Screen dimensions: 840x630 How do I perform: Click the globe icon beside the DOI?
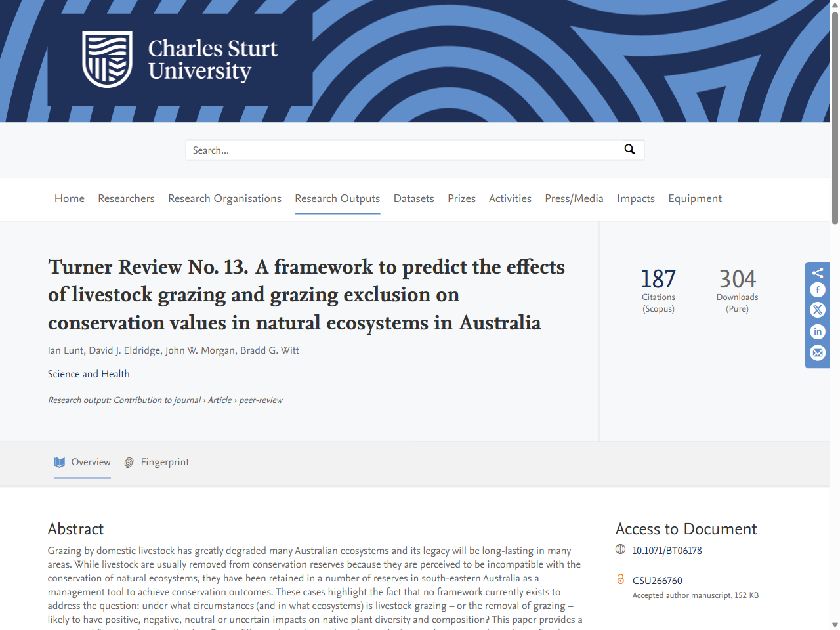tap(620, 549)
